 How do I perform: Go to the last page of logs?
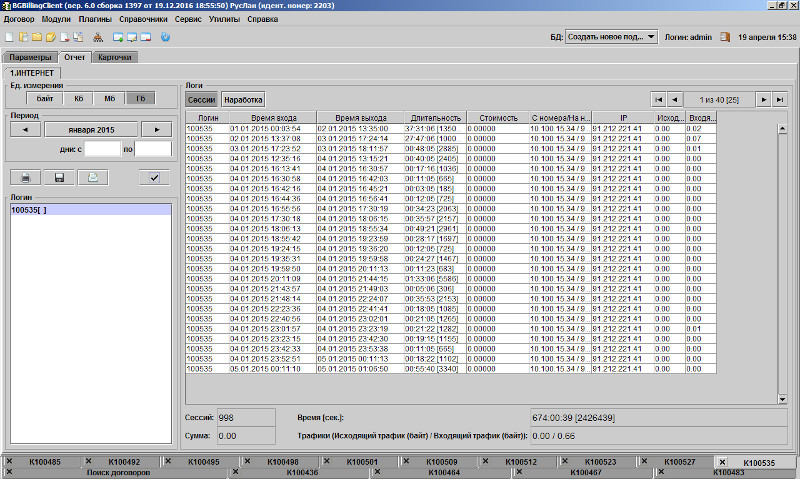[780, 100]
